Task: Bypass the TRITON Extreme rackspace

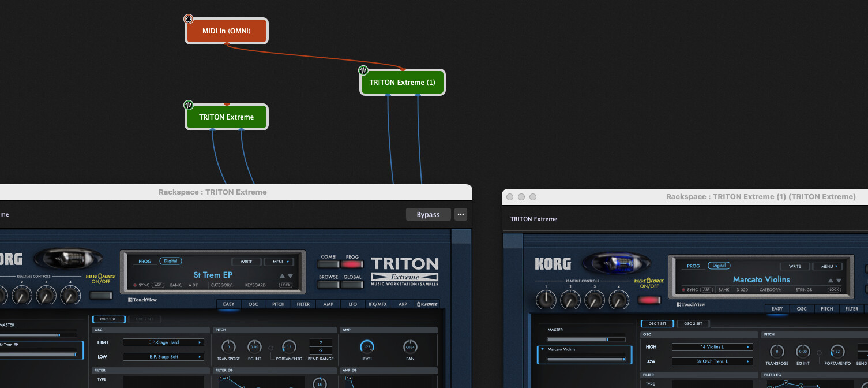Action: coord(428,214)
